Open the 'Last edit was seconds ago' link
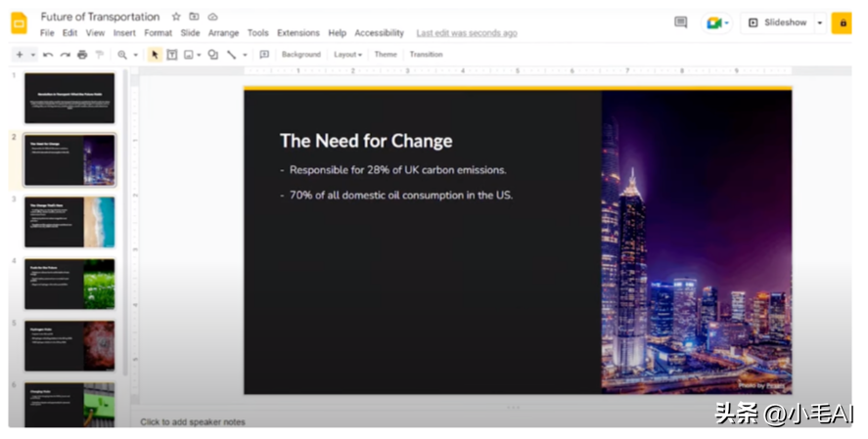Image resolution: width=868 pixels, height=439 pixels. click(x=467, y=33)
